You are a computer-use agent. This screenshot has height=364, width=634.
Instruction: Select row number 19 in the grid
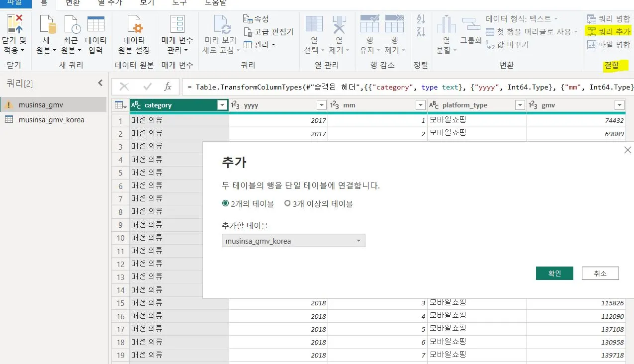click(120, 355)
